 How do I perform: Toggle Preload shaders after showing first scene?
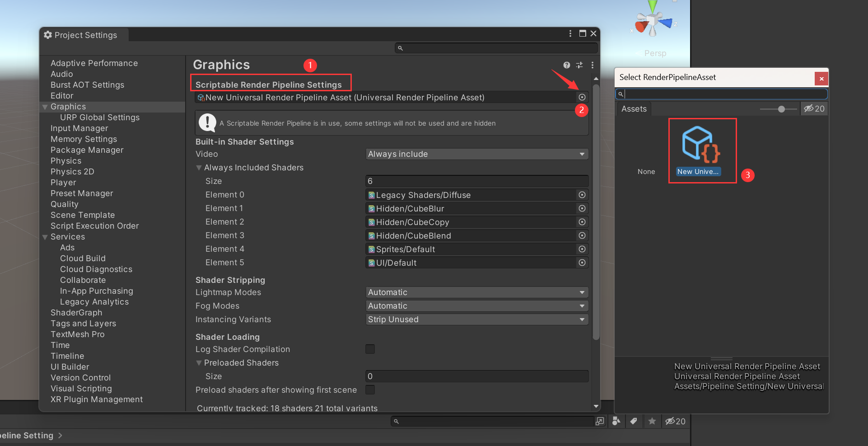pyautogui.click(x=370, y=390)
